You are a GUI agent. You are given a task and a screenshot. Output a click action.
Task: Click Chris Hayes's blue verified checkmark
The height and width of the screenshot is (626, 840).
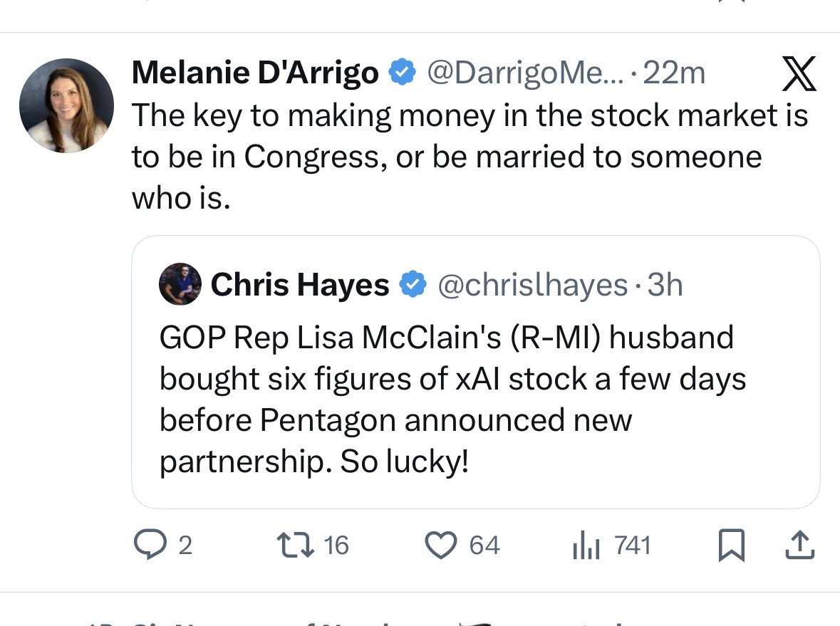(x=413, y=285)
